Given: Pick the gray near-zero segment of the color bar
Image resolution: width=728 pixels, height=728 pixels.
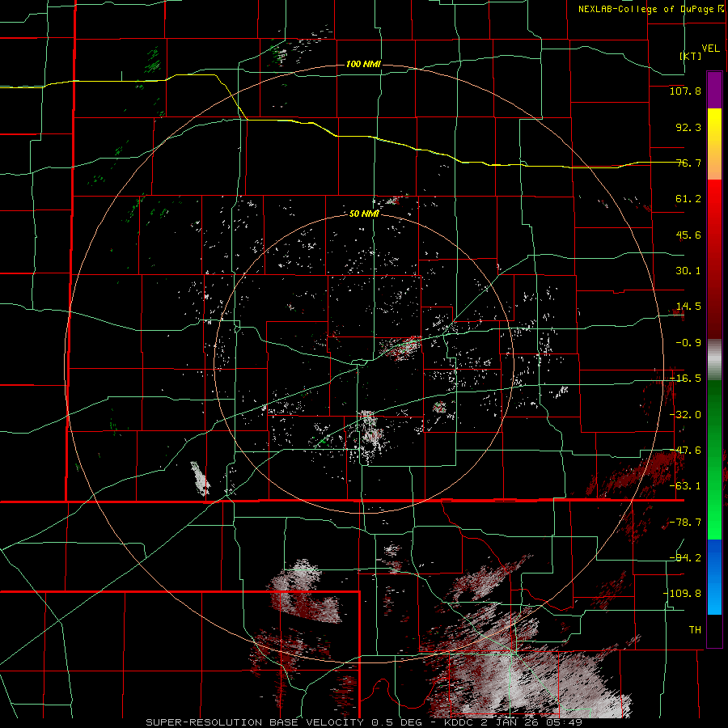Looking at the screenshot, I should (714, 360).
